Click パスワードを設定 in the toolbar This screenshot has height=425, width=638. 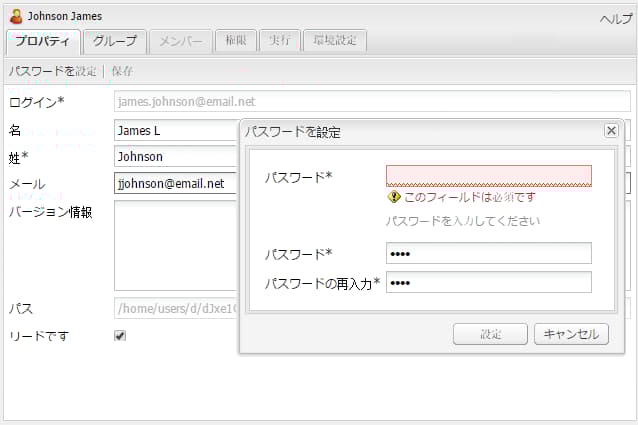point(52,71)
